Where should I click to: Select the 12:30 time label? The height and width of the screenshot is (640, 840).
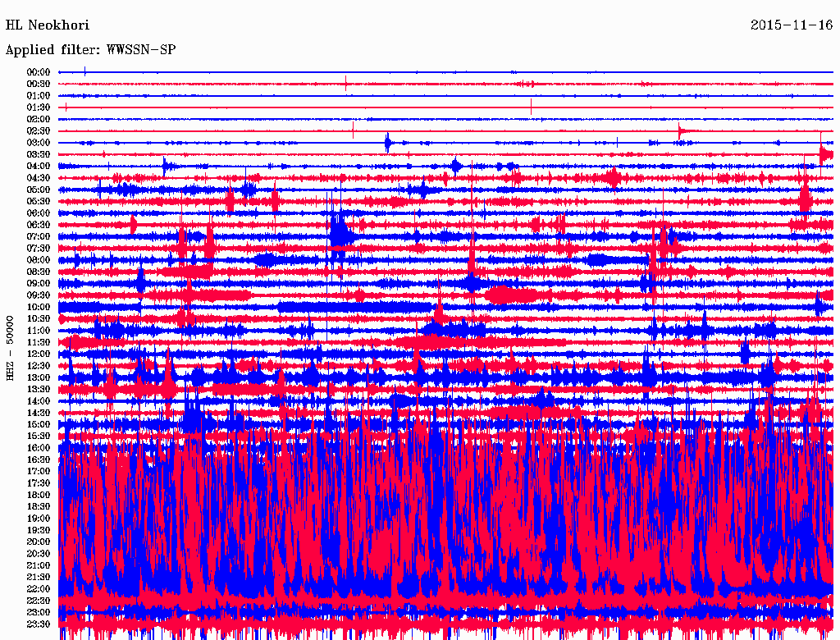point(39,366)
